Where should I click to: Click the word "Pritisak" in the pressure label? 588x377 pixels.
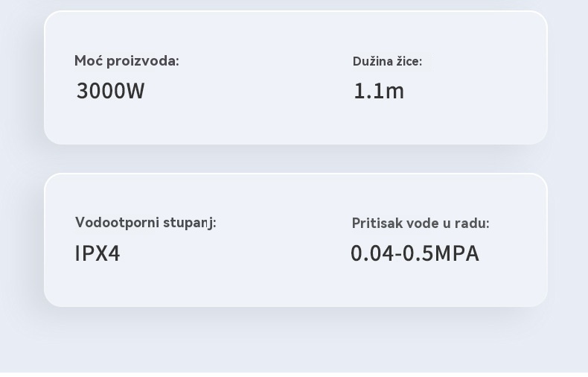pyautogui.click(x=375, y=223)
